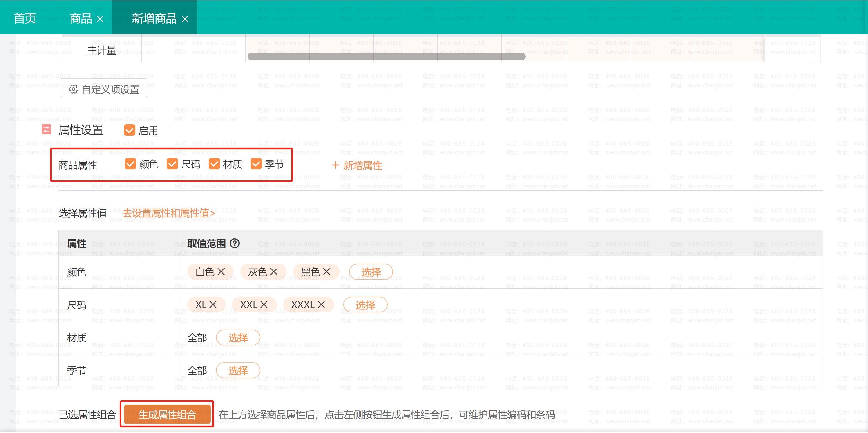This screenshot has width=868, height=433.
Task: Remove the XXXL size tag
Action: point(321,305)
